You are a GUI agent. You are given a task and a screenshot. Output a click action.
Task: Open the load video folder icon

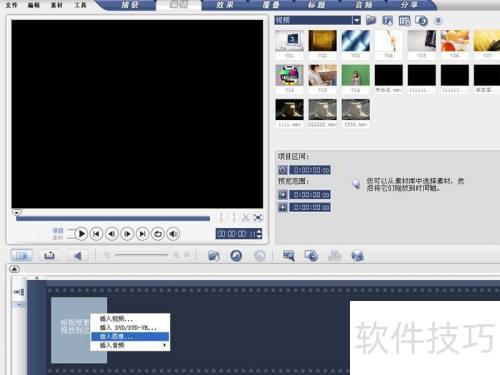[x=371, y=20]
